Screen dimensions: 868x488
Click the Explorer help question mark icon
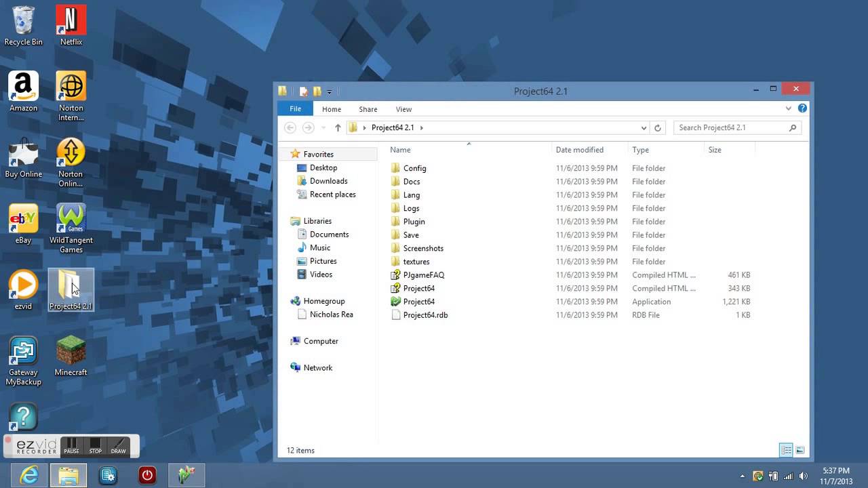(802, 108)
